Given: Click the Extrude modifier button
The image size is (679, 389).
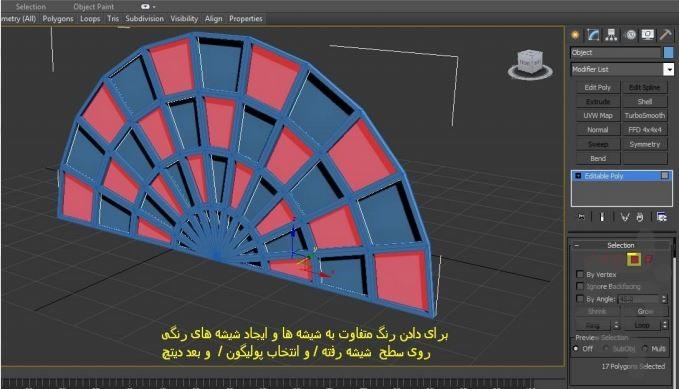Looking at the screenshot, I should [598, 101].
